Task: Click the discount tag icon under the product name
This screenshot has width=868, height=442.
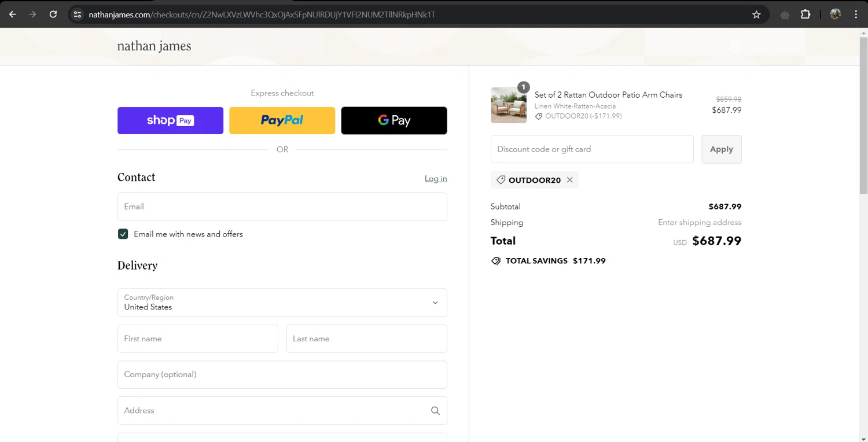Action: coord(539,116)
